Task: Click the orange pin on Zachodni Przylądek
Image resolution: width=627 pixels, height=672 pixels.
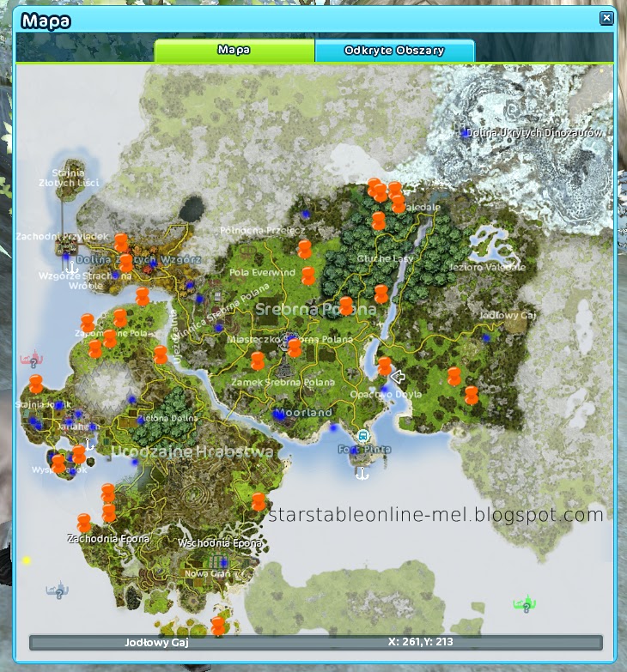Action: (x=121, y=243)
